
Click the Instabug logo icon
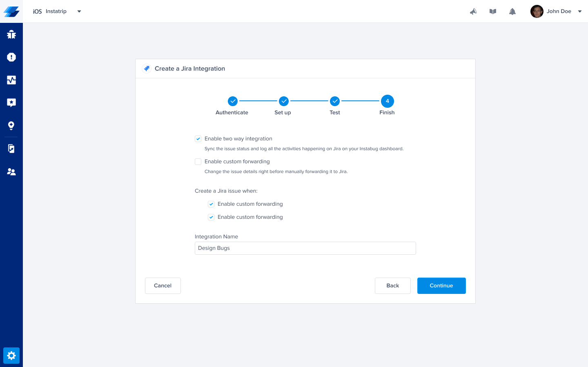[x=11, y=11]
